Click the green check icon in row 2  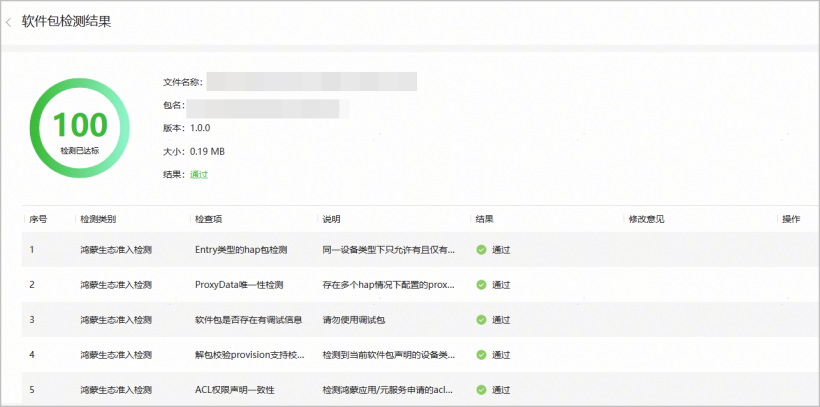pyautogui.click(x=481, y=285)
